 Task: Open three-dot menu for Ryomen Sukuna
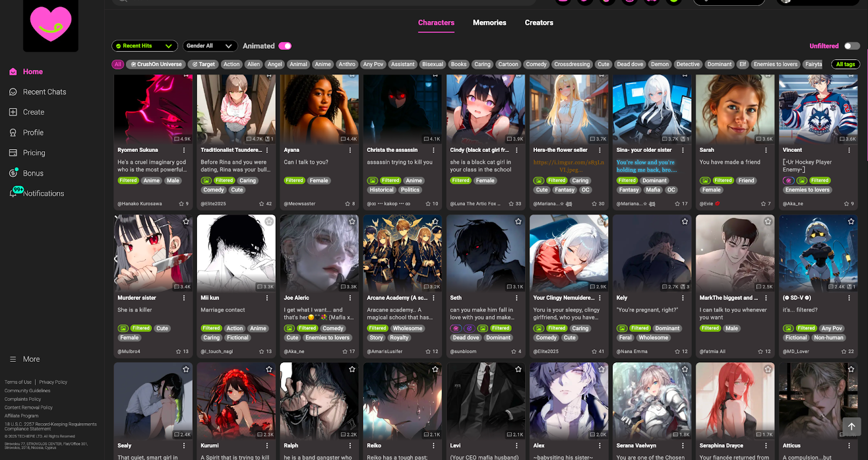[x=184, y=150]
